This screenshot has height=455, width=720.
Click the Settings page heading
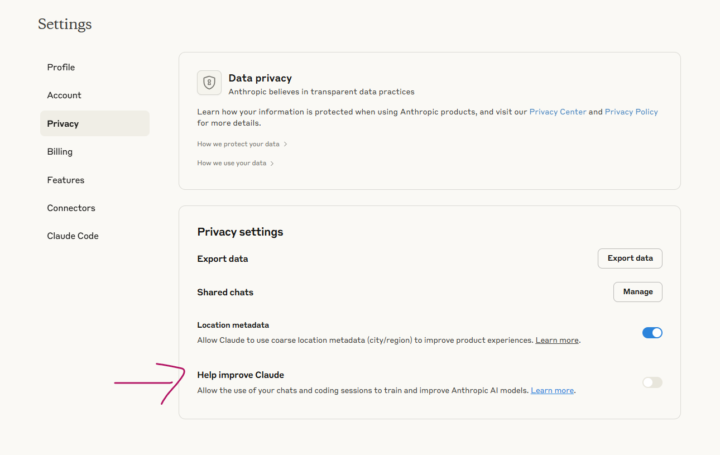[64, 23]
